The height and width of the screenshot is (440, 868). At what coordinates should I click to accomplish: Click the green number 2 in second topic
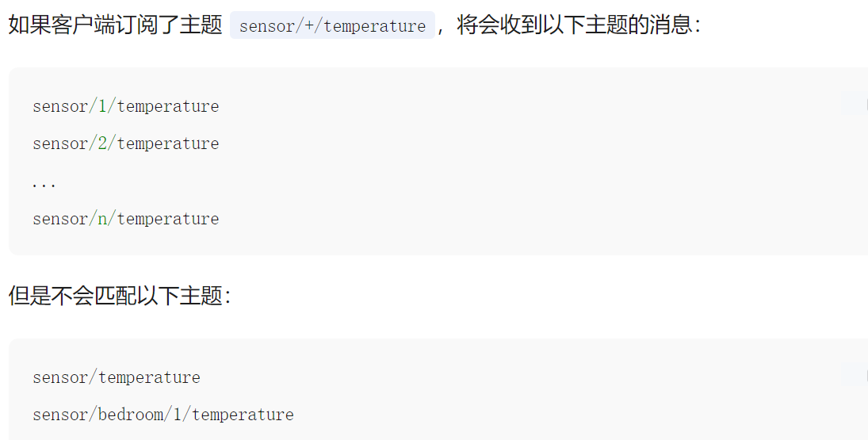[103, 143]
